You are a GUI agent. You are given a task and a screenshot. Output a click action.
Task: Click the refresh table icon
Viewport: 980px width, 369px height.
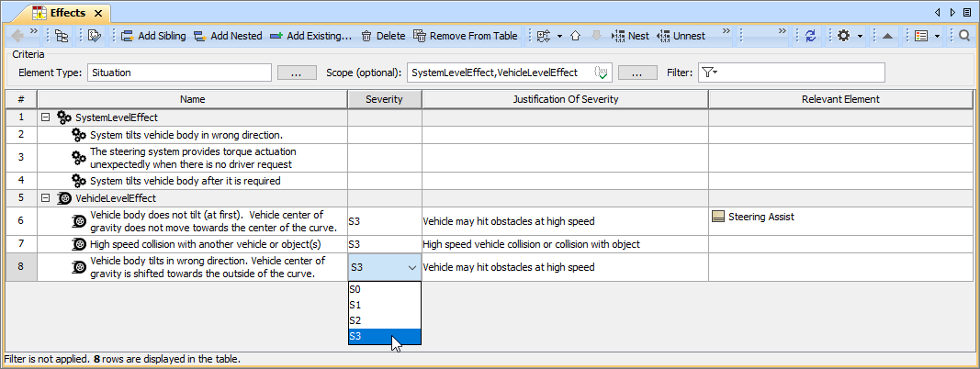tap(810, 36)
